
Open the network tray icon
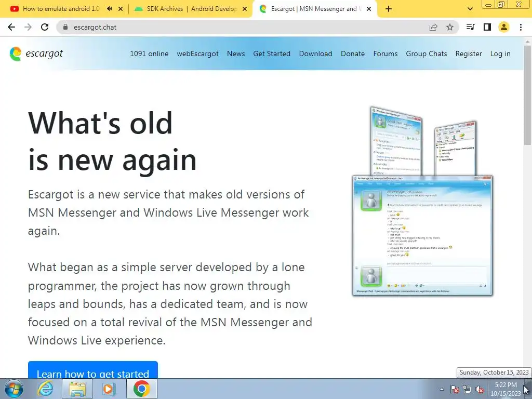(x=467, y=389)
